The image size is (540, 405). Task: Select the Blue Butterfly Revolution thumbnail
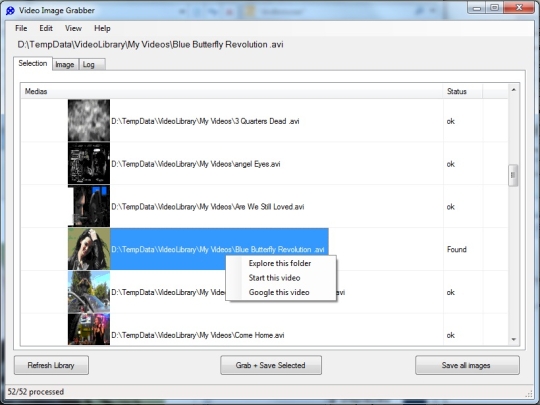(89, 249)
